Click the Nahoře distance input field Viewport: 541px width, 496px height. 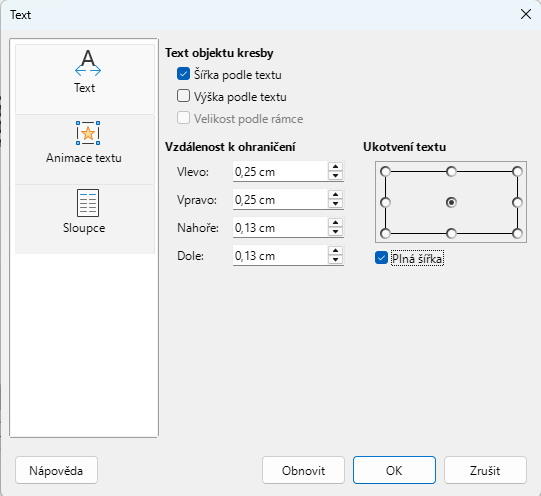pos(280,228)
